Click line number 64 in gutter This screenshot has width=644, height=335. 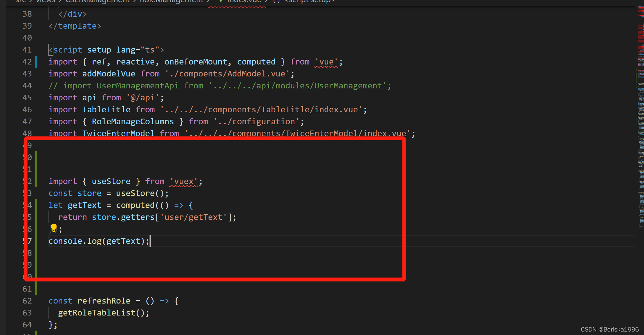(27, 325)
